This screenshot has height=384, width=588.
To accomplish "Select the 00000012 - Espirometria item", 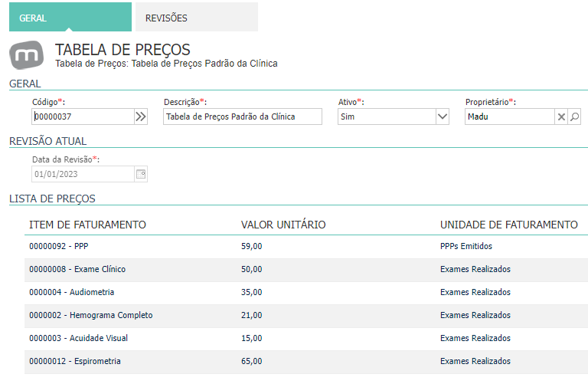I will 75,361.
